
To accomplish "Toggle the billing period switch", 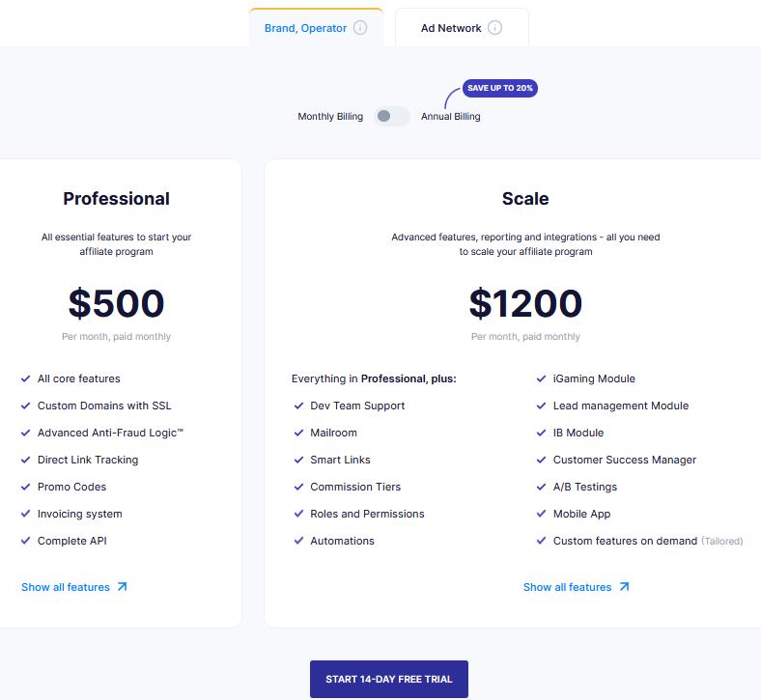I will 392,116.
